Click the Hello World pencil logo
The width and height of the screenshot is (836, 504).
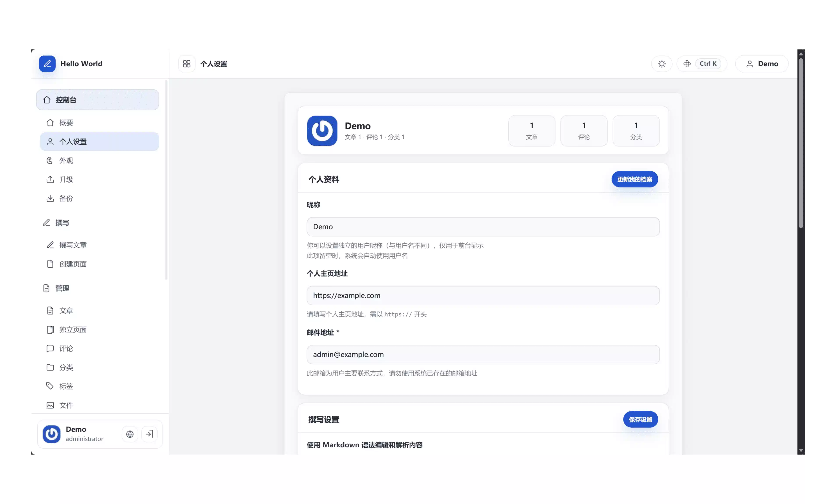47,64
